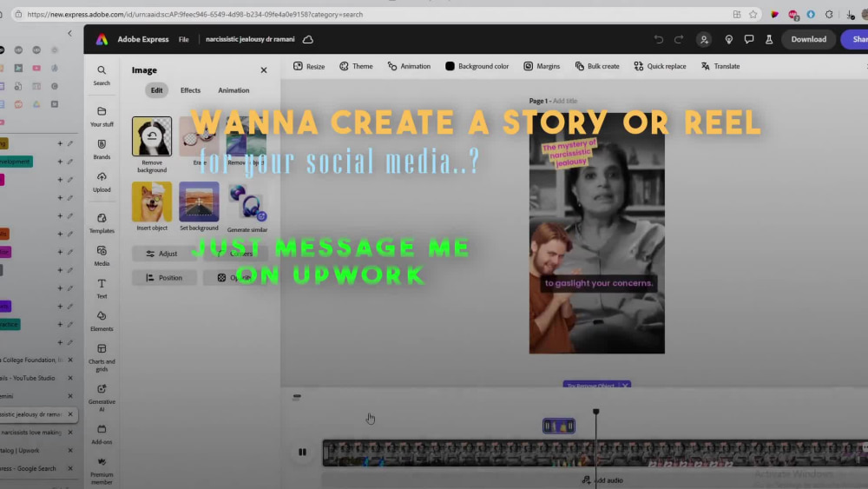
Task: Open the browser extensions puzzle icon
Action: pyautogui.click(x=829, y=15)
